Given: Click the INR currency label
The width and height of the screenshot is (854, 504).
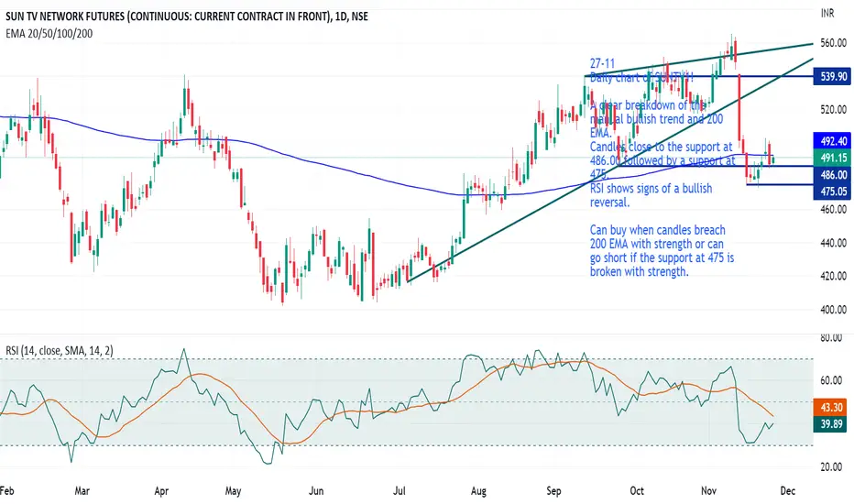Looking at the screenshot, I should pyautogui.click(x=827, y=13).
